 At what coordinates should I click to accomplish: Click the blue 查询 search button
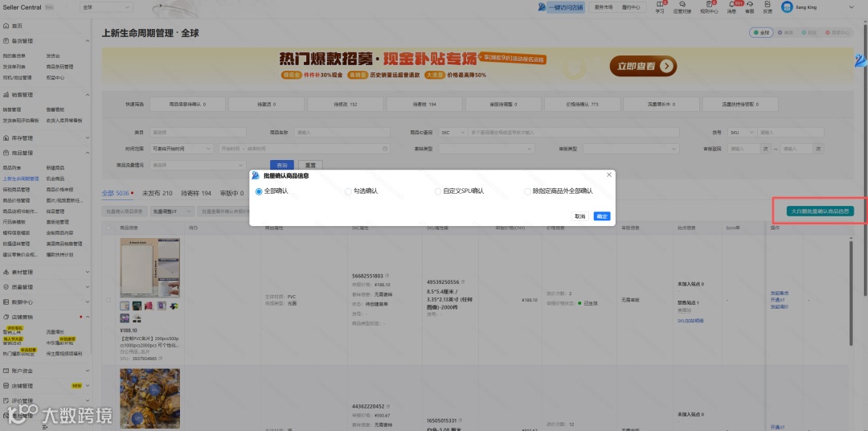pyautogui.click(x=282, y=165)
